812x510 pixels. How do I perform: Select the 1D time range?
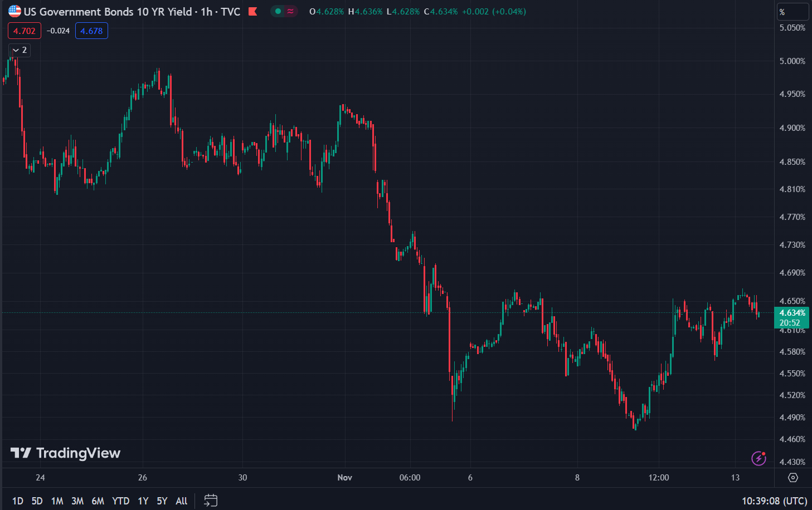[x=18, y=501]
